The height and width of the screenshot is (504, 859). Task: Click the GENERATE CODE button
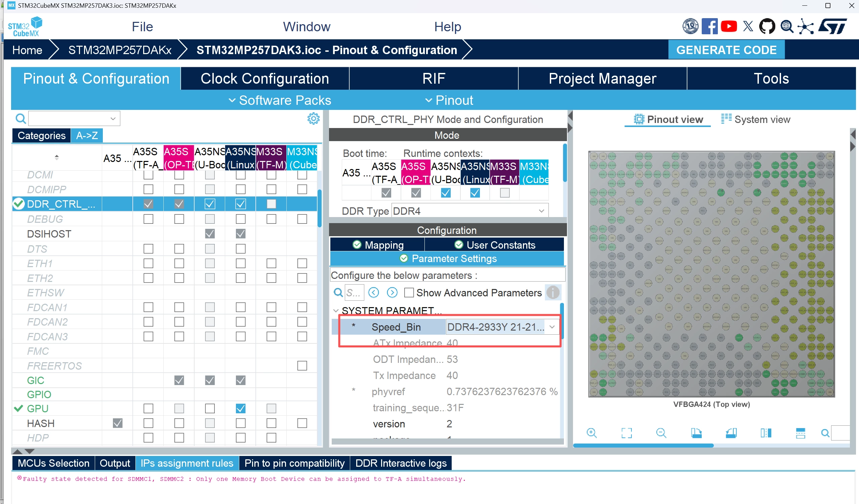point(726,50)
